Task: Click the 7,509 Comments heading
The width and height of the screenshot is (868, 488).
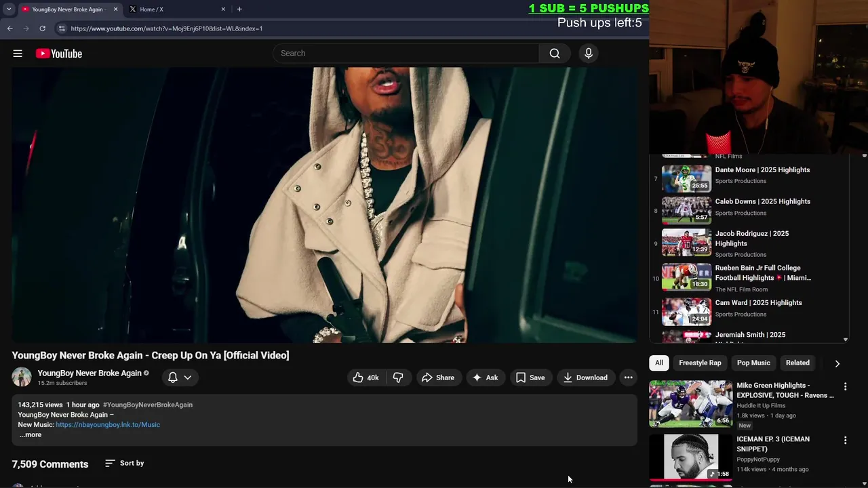Action: coord(50,464)
